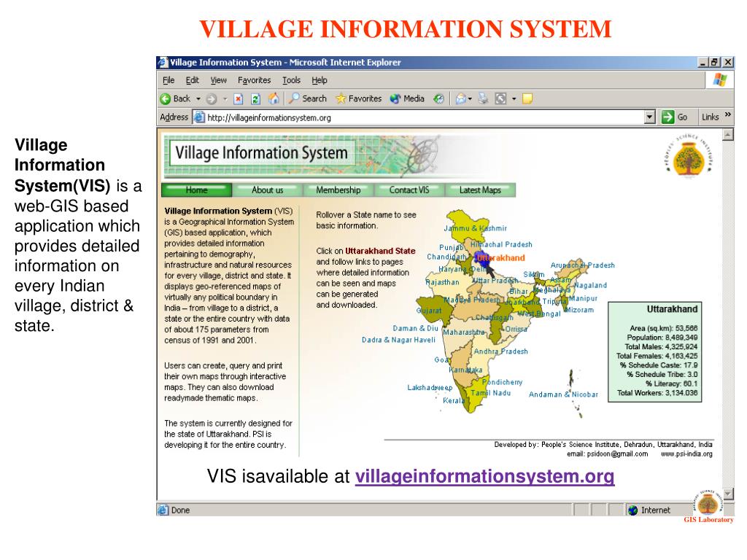The width and height of the screenshot is (747, 560).
Task: Open the Edit menu
Action: [x=192, y=80]
